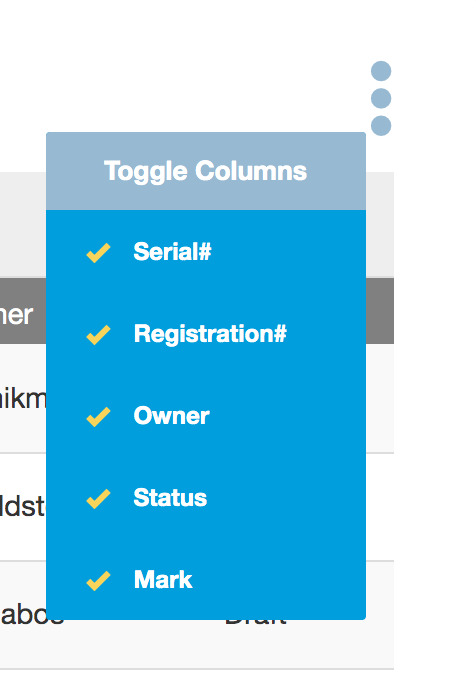Sort by the partially visible Owner column header
476x692 pixels.
(x=16, y=315)
